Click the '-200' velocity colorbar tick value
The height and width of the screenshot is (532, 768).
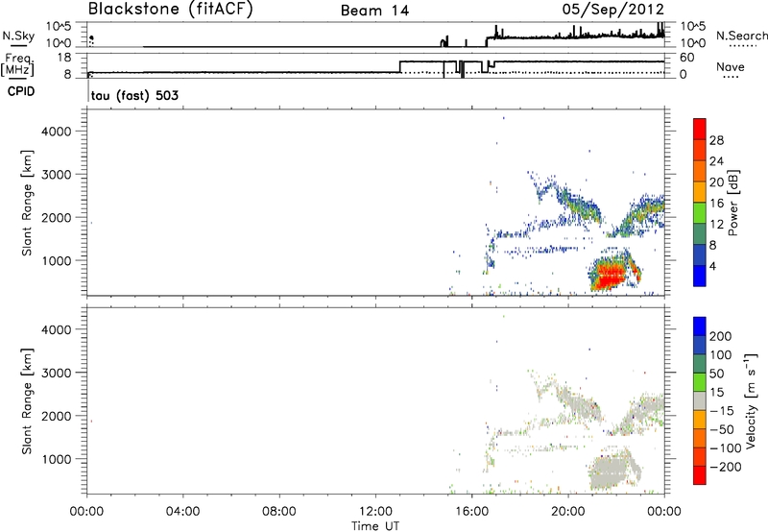click(x=725, y=467)
